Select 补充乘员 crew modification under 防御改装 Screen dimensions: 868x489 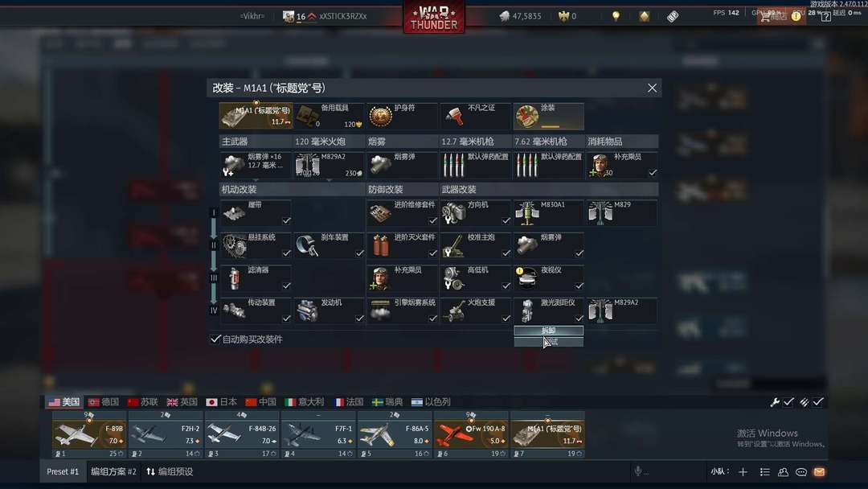pyautogui.click(x=402, y=278)
